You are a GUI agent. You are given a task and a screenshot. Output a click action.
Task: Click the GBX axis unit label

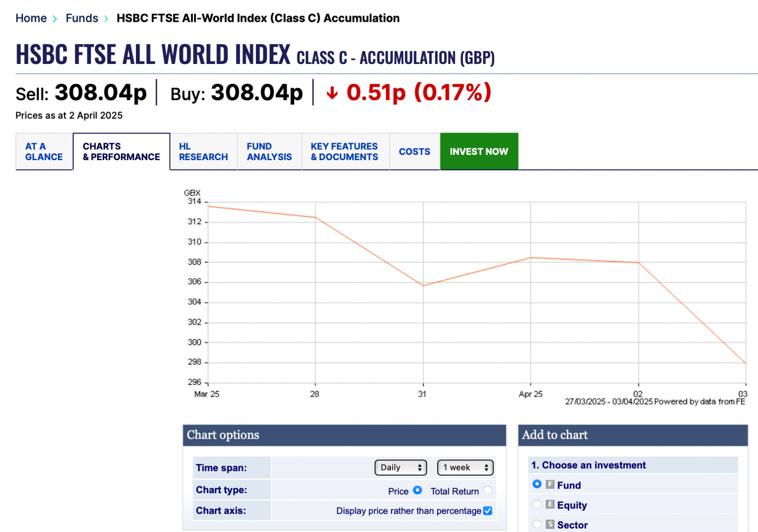point(192,193)
